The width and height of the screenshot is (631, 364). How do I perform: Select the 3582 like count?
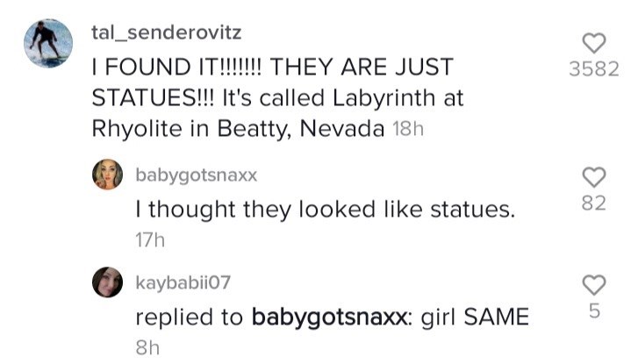tap(594, 68)
